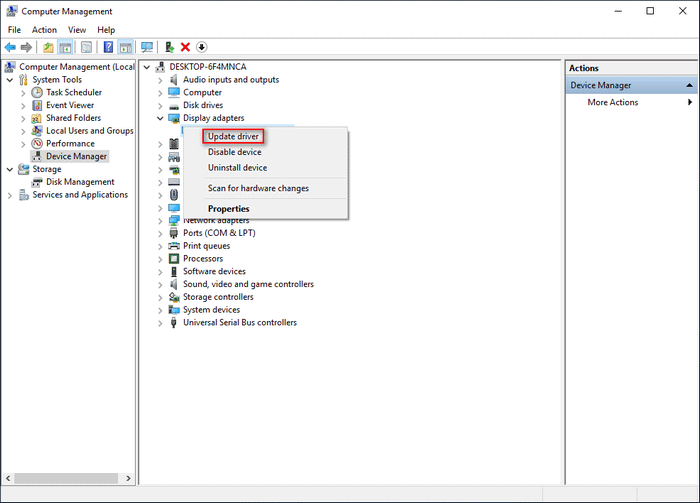Click the Print queues printer icon
This screenshot has height=503, width=700.
[174, 246]
